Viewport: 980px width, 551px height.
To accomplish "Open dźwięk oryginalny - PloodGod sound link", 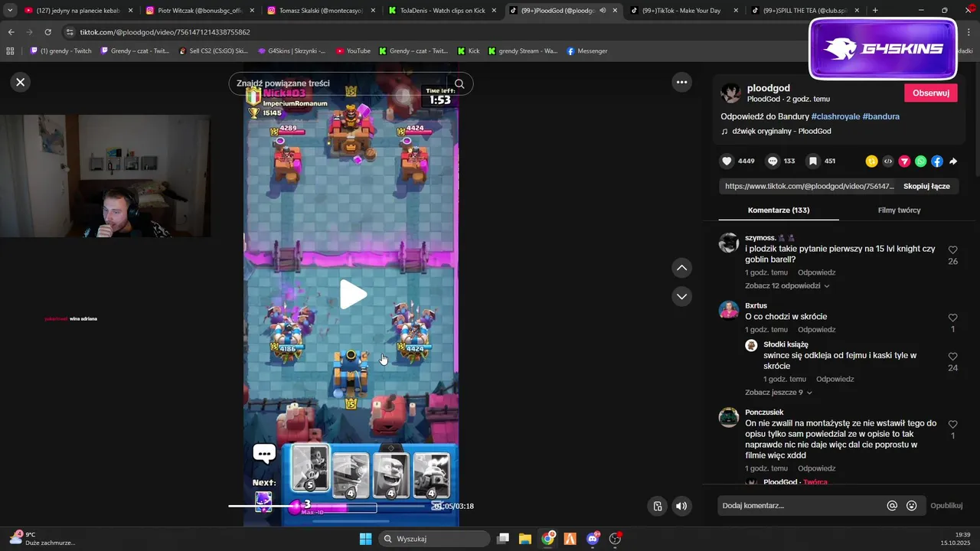I will tap(781, 131).
